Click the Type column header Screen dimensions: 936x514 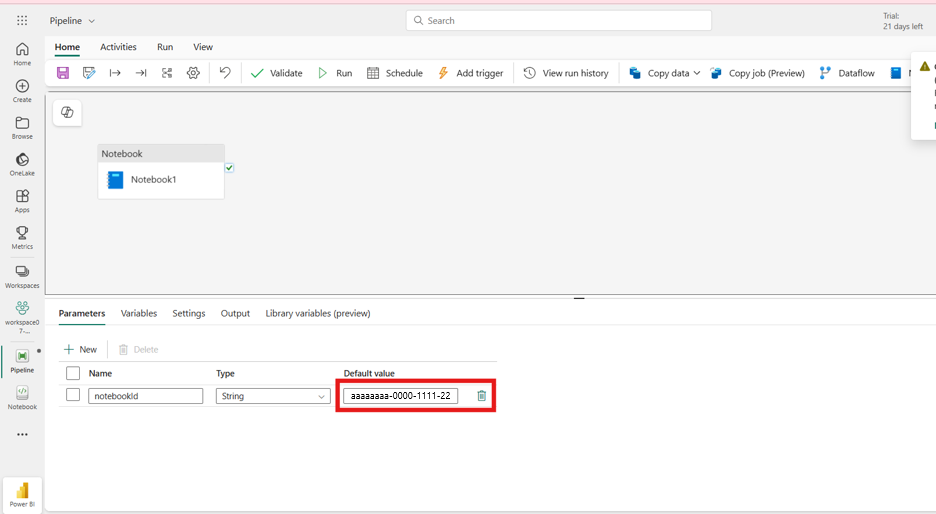(225, 373)
